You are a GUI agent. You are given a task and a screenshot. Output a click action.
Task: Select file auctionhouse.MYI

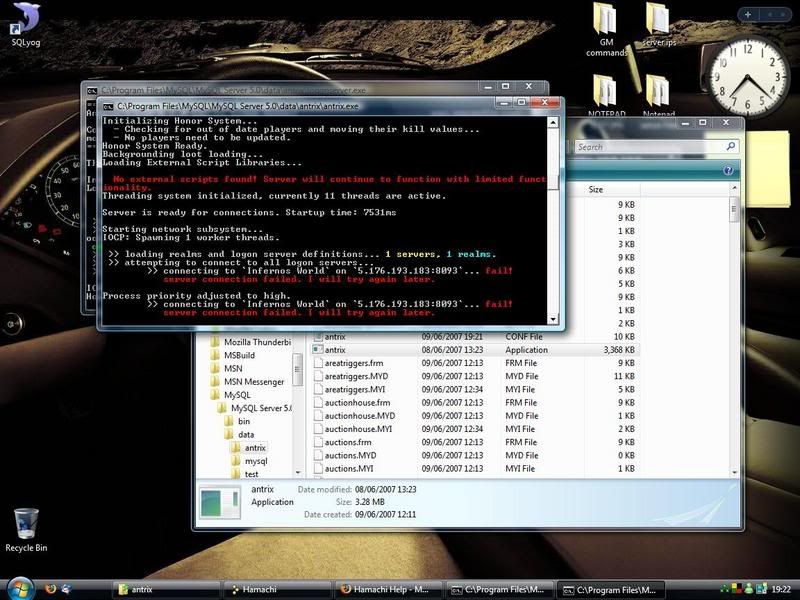(x=359, y=429)
